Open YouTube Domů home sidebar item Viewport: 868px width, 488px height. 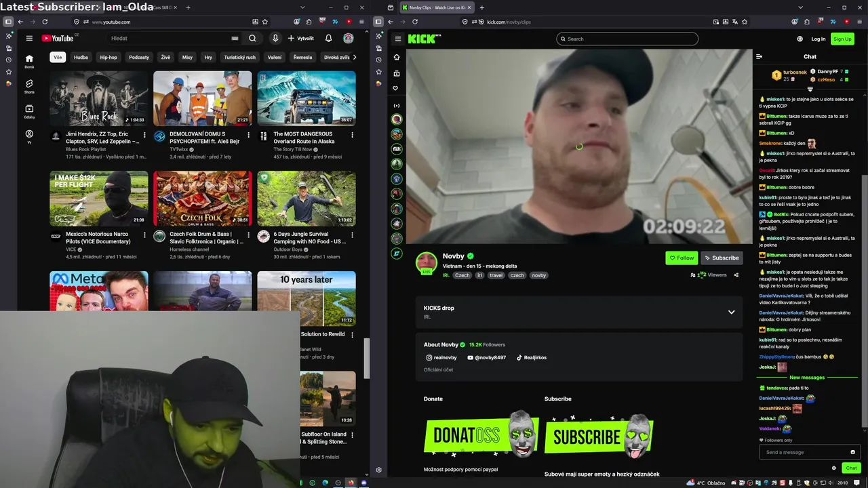tap(29, 62)
